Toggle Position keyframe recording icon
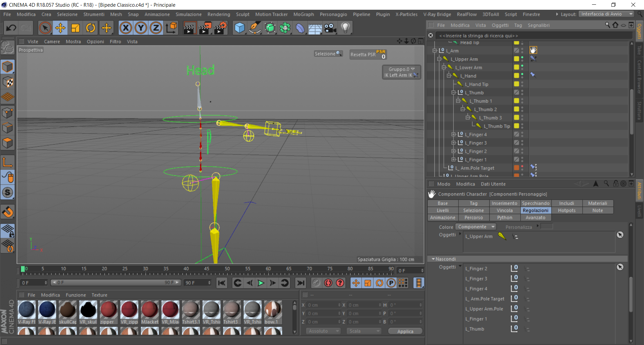The height and width of the screenshot is (345, 644). click(356, 283)
